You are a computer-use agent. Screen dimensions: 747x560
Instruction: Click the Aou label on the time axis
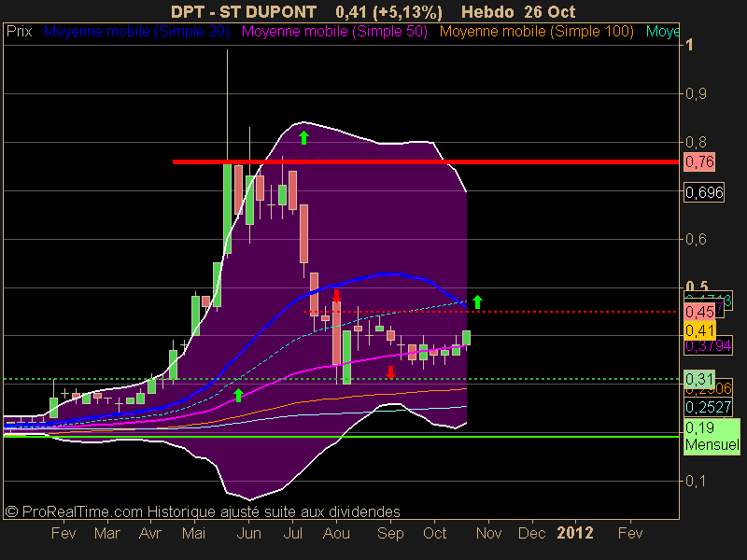336,533
